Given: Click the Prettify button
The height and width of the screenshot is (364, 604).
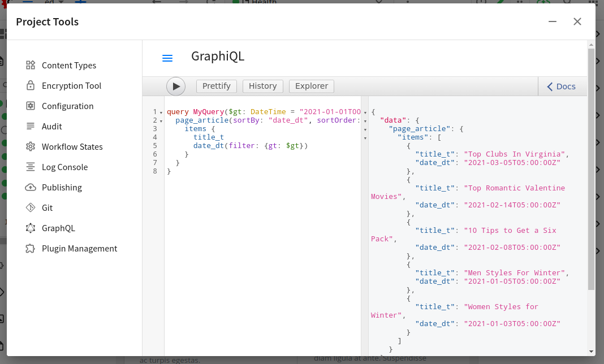Looking at the screenshot, I should click(217, 86).
